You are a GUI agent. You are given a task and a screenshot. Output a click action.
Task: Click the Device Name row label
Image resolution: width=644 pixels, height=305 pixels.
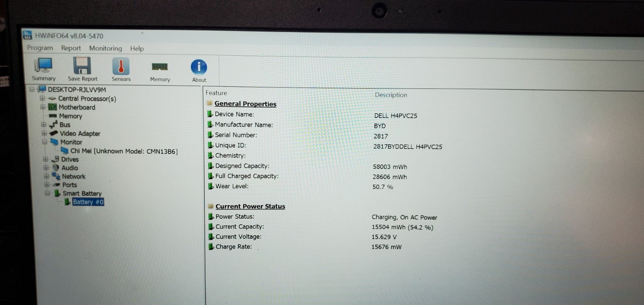point(234,114)
